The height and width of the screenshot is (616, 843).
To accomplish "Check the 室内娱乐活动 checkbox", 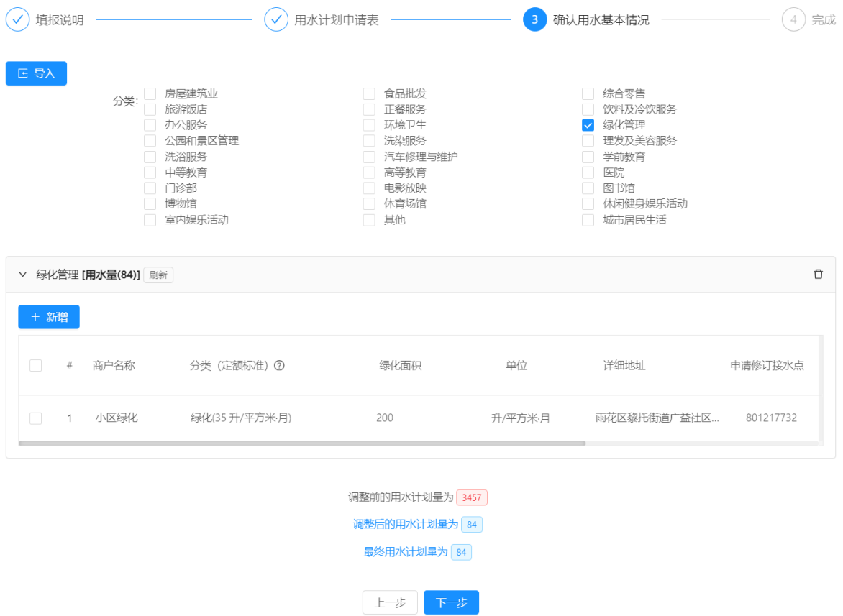I will click(150, 220).
